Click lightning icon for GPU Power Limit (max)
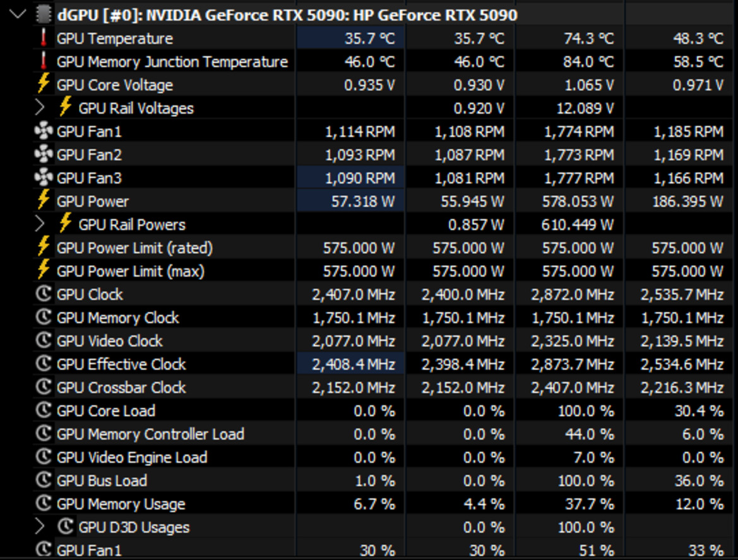738x560 pixels. pos(44,270)
